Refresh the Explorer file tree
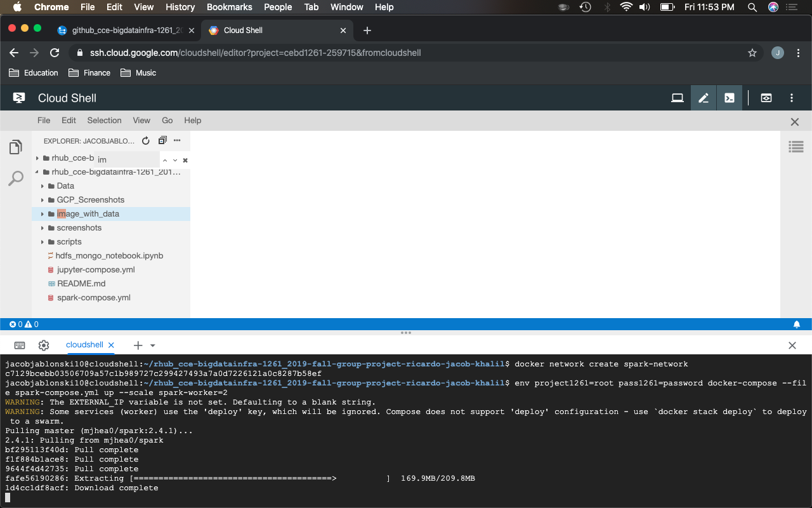Image resolution: width=812 pixels, height=508 pixels. coord(146,140)
